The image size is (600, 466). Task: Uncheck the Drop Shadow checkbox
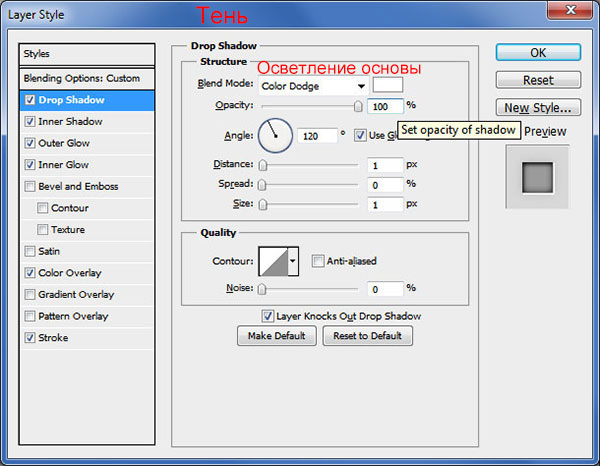point(30,100)
